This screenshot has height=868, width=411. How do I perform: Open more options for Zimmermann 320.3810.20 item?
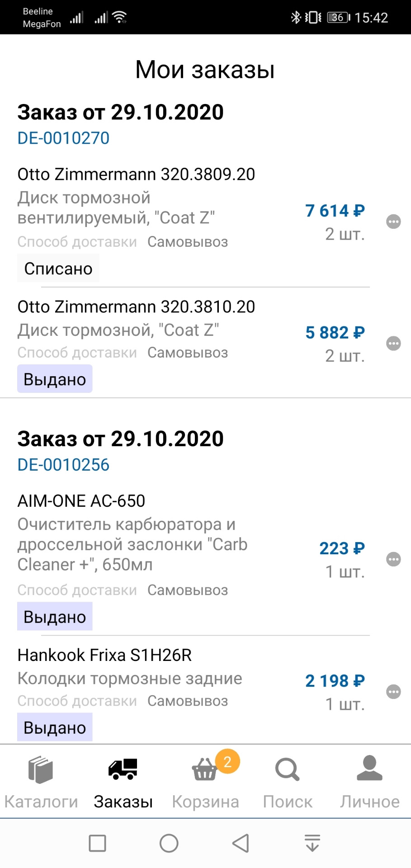393,344
